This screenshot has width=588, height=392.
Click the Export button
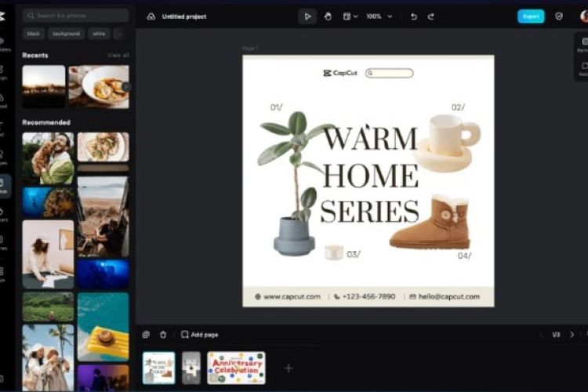click(x=531, y=16)
